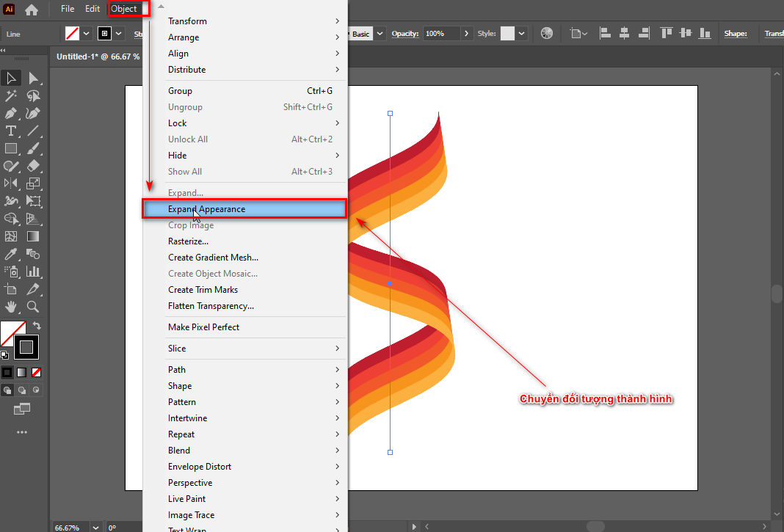
Task: Switch to Draw Behind mode
Action: coord(22,390)
